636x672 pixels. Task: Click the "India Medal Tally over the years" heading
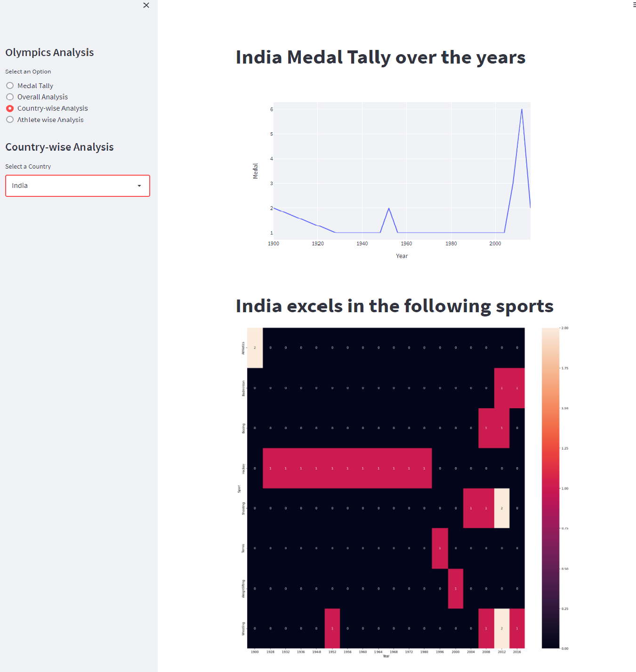click(380, 57)
